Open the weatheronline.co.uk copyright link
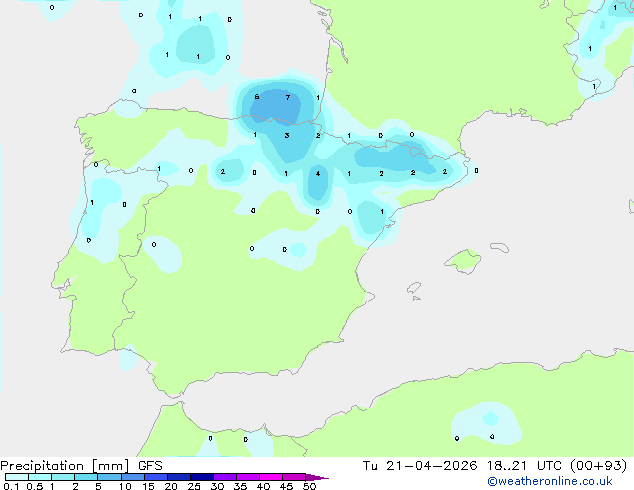 click(550, 481)
